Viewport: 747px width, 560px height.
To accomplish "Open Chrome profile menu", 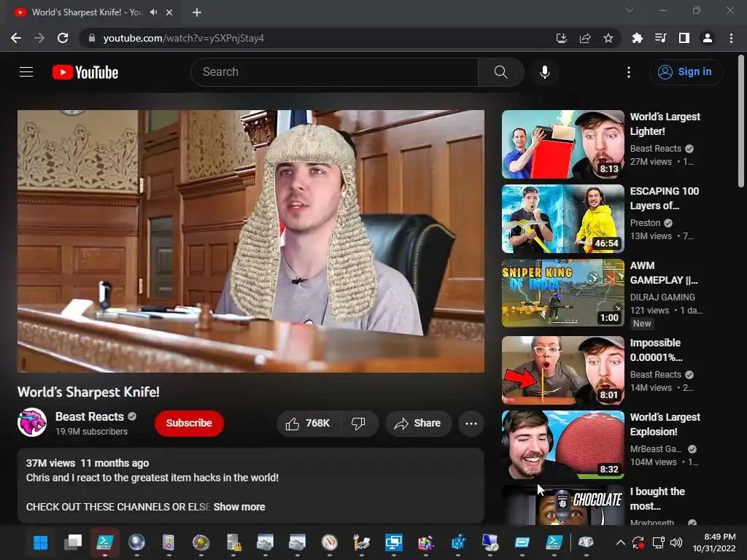I will coord(708,38).
